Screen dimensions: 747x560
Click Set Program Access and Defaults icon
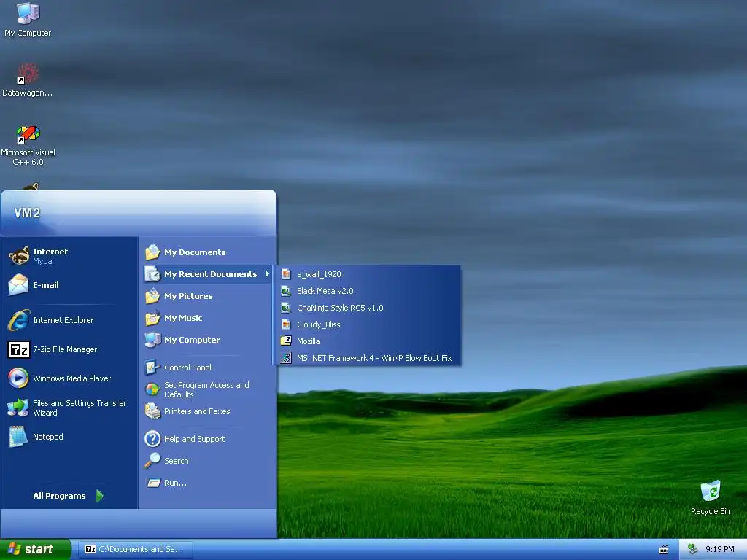(x=152, y=389)
